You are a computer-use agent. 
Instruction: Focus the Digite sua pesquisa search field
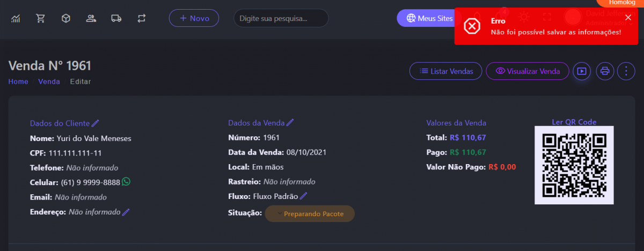pyautogui.click(x=281, y=18)
